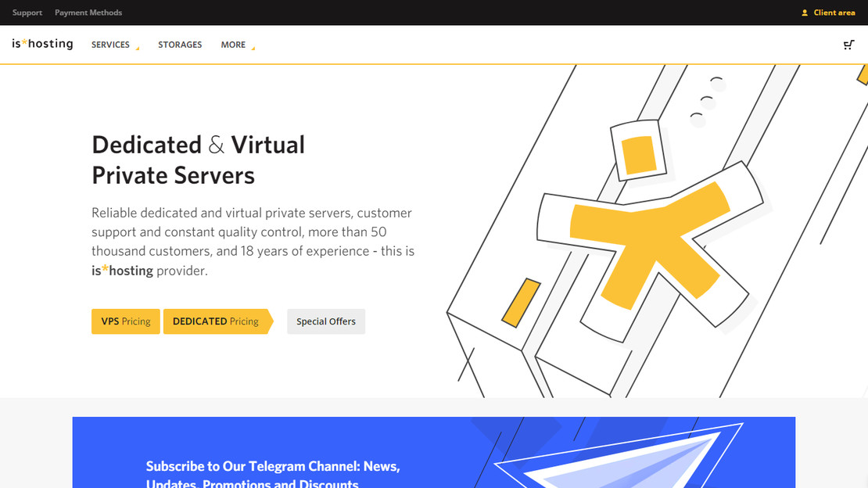Open Payment Methods link
The width and height of the screenshot is (868, 488).
pos(88,13)
